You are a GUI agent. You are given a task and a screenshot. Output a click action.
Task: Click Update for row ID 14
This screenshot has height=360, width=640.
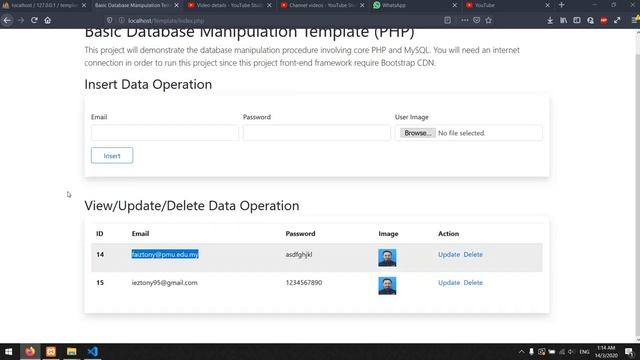(449, 254)
